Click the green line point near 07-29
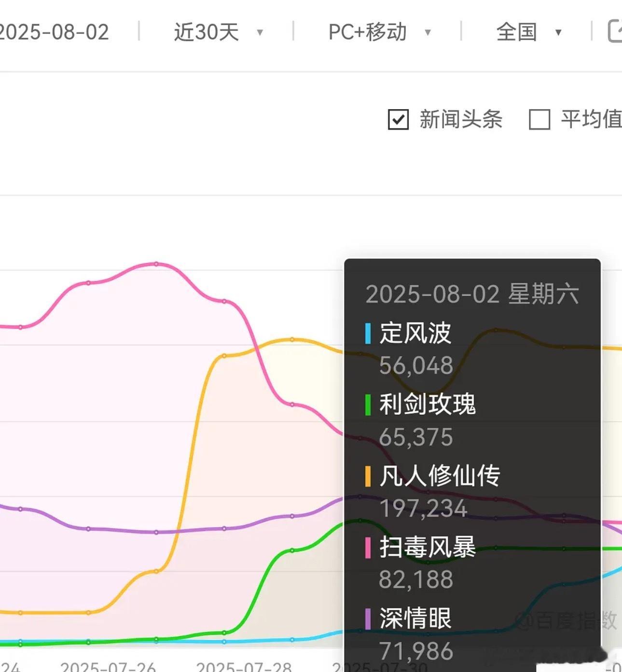 (292, 550)
